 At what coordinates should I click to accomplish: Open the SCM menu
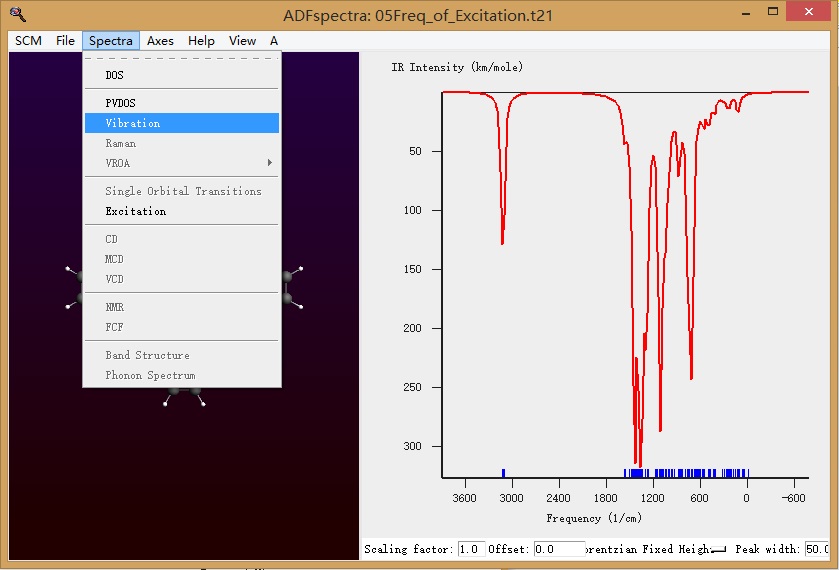pyautogui.click(x=28, y=41)
